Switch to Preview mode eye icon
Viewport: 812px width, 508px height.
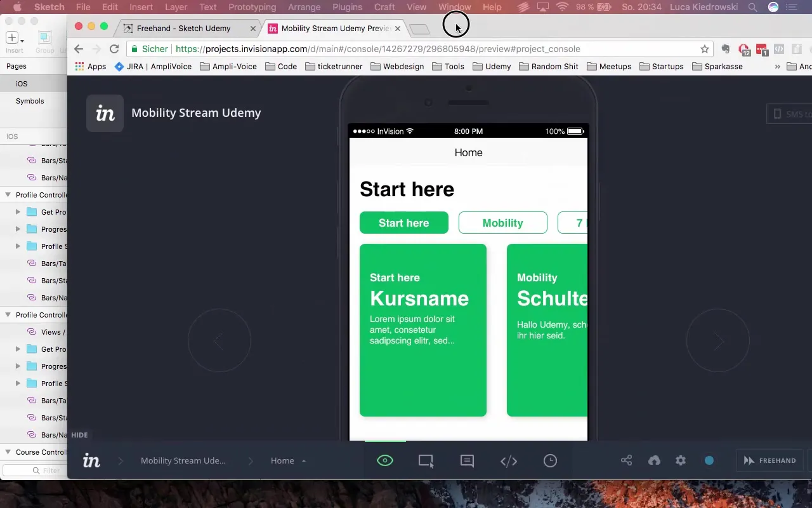[x=385, y=461]
